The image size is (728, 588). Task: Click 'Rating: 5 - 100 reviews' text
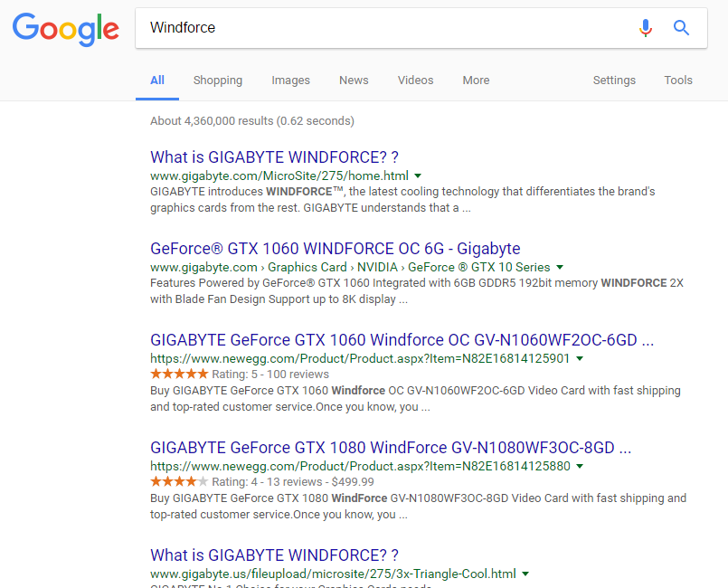[x=270, y=375]
